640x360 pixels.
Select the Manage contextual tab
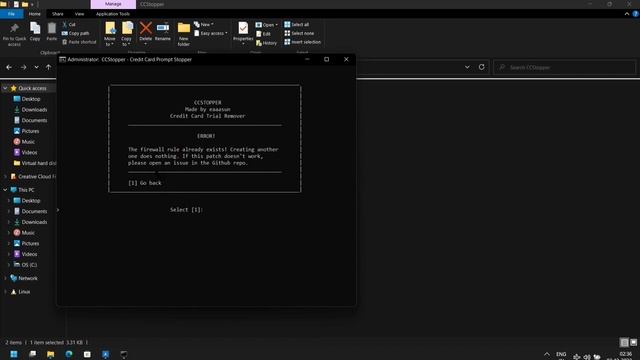[113, 4]
